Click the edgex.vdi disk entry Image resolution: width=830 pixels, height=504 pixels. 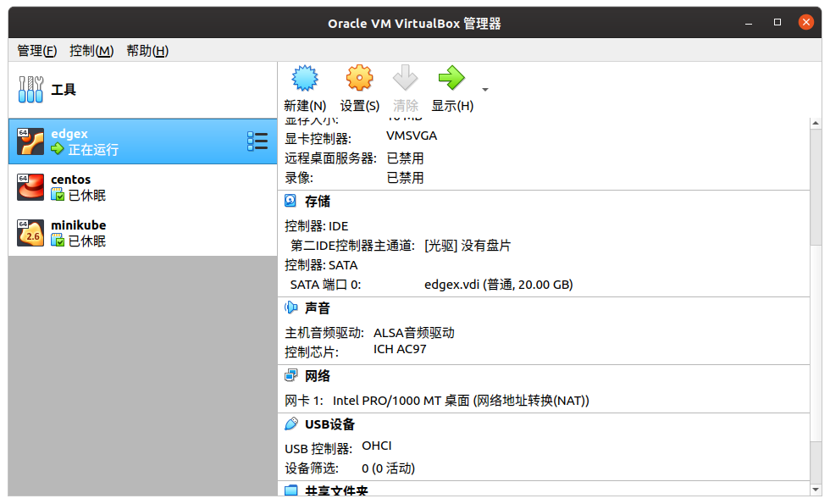pos(499,285)
